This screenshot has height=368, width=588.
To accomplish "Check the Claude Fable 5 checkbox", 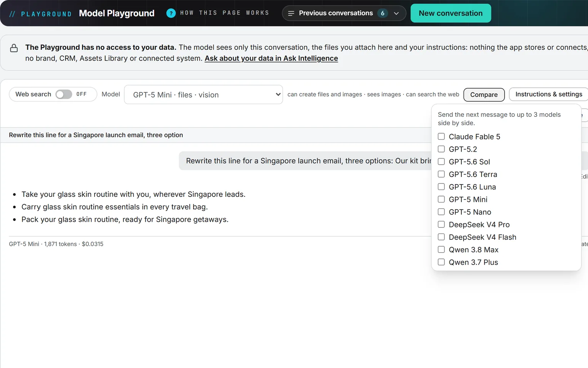I will 441,136.
